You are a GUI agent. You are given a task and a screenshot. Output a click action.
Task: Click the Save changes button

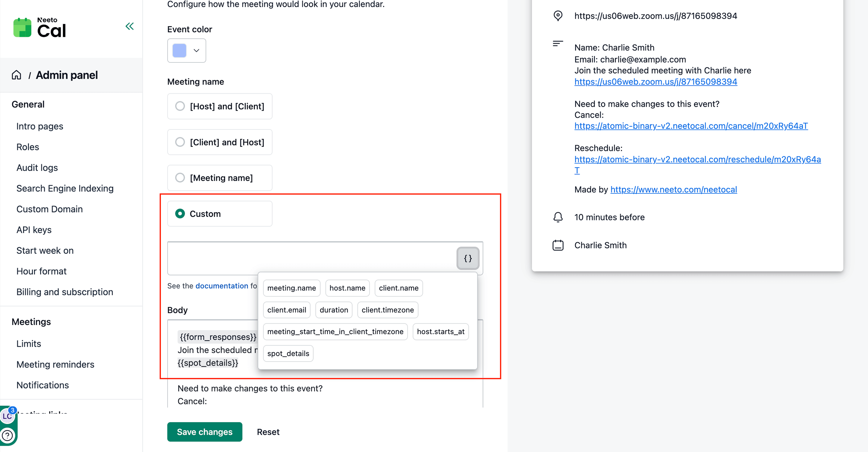click(205, 432)
